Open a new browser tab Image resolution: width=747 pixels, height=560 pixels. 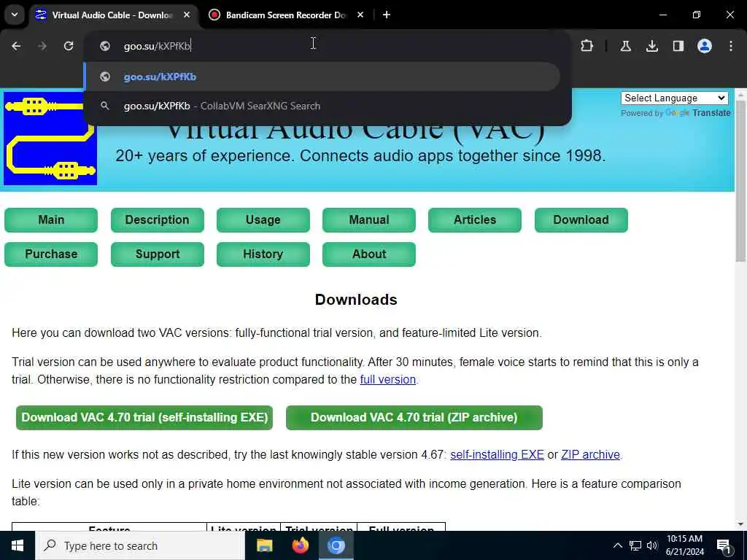tap(387, 15)
